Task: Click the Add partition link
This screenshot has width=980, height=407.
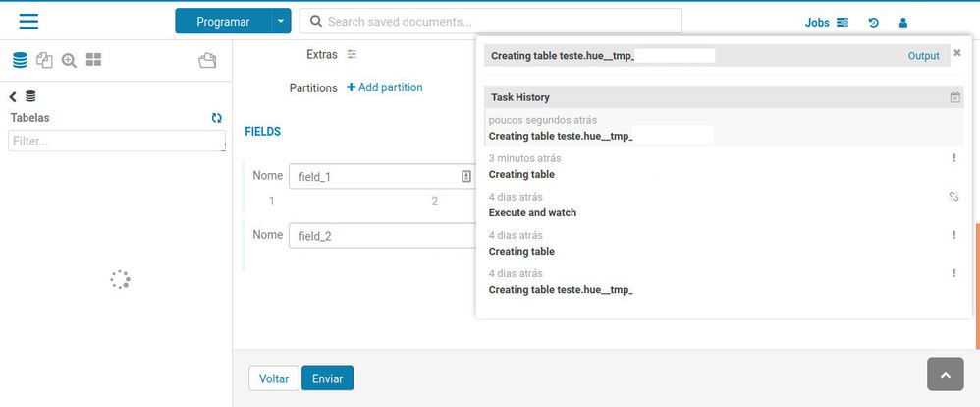Action: [384, 87]
